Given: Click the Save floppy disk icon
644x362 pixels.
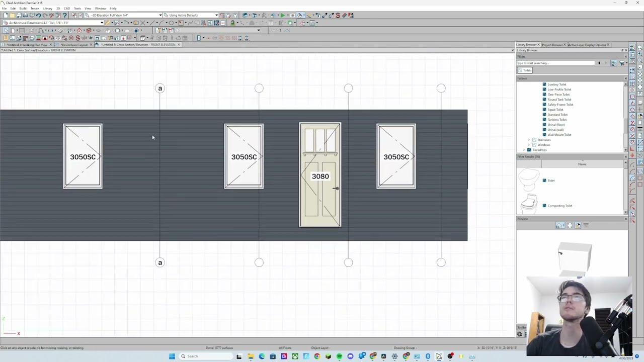Looking at the screenshot, I should click(x=19, y=15).
